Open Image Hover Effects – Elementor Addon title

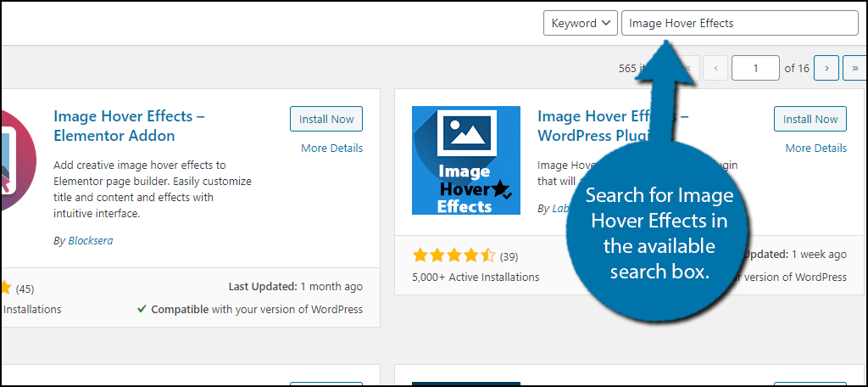pyautogui.click(x=129, y=126)
